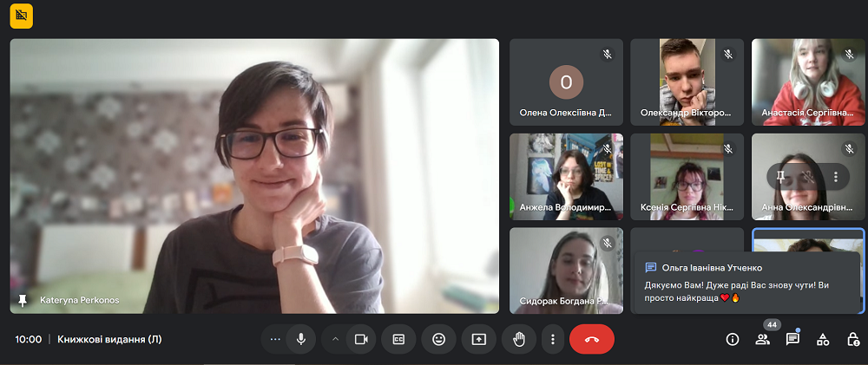The height and width of the screenshot is (365, 868).
Task: Select Олександр Вікторович's video tile
Action: click(687, 82)
